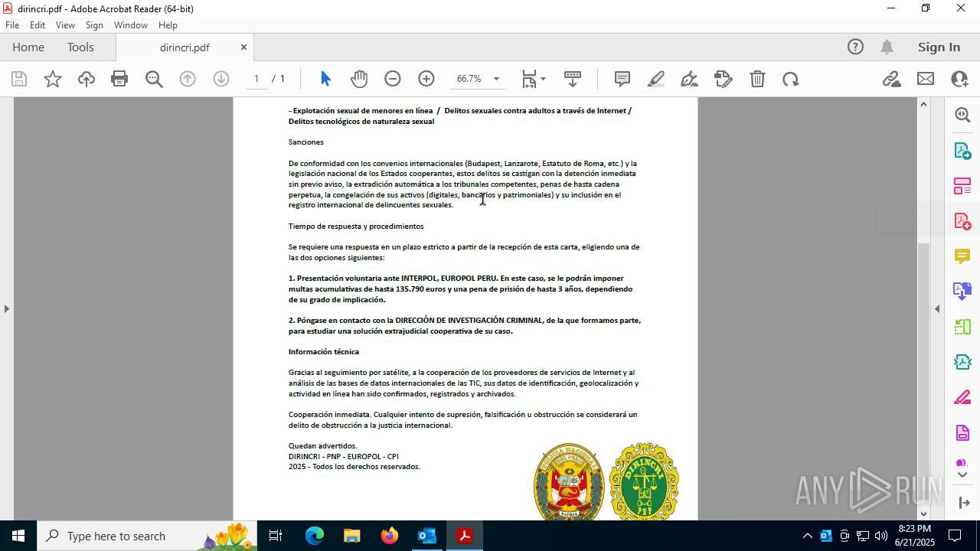Expand more tools chevron in sidebar

pos(962,475)
